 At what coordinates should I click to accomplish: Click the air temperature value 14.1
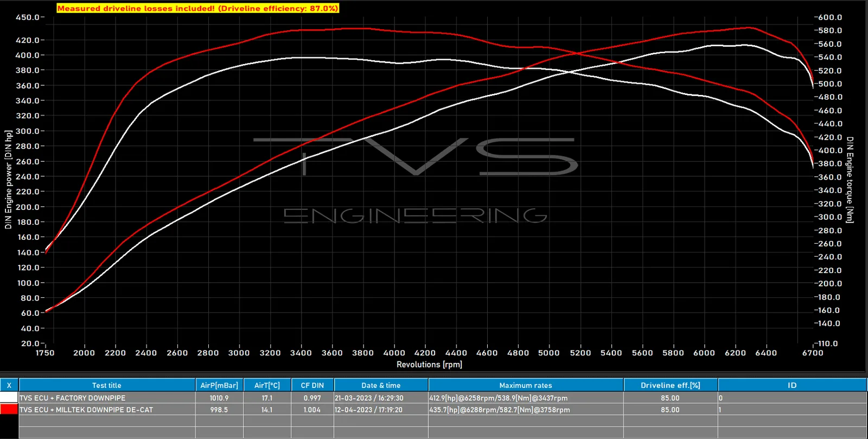pyautogui.click(x=267, y=410)
